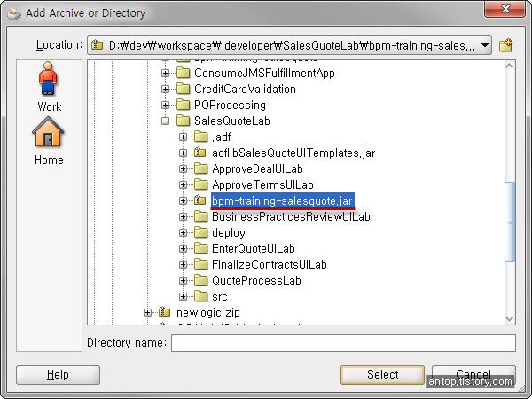Viewport: 532px width, 399px height.
Task: Expand the newlogic.zip node
Action: [147, 312]
